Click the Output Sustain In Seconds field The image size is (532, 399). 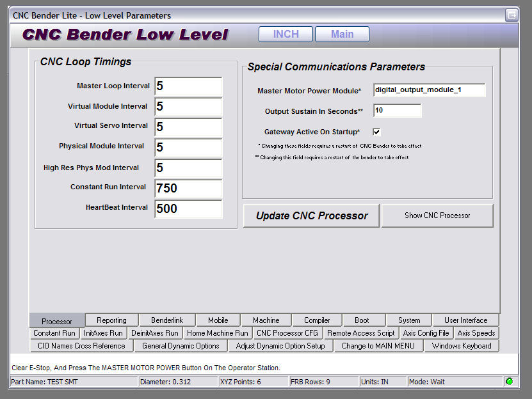tap(397, 111)
